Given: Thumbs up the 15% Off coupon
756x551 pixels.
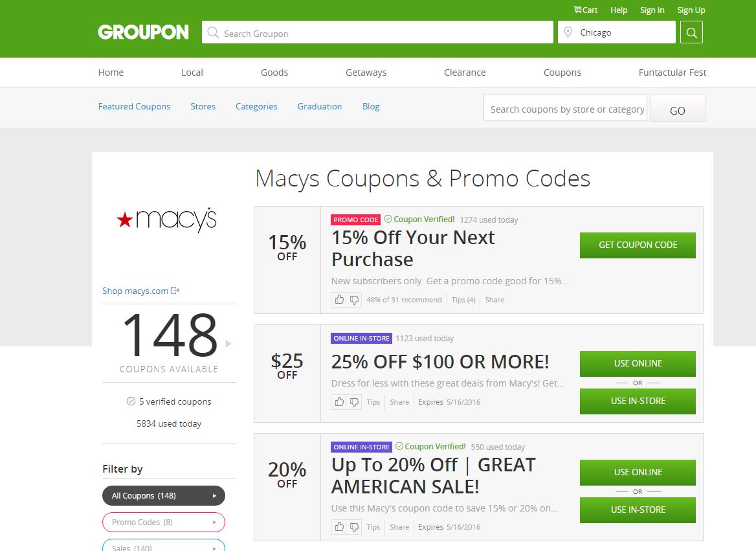Looking at the screenshot, I should [x=339, y=300].
